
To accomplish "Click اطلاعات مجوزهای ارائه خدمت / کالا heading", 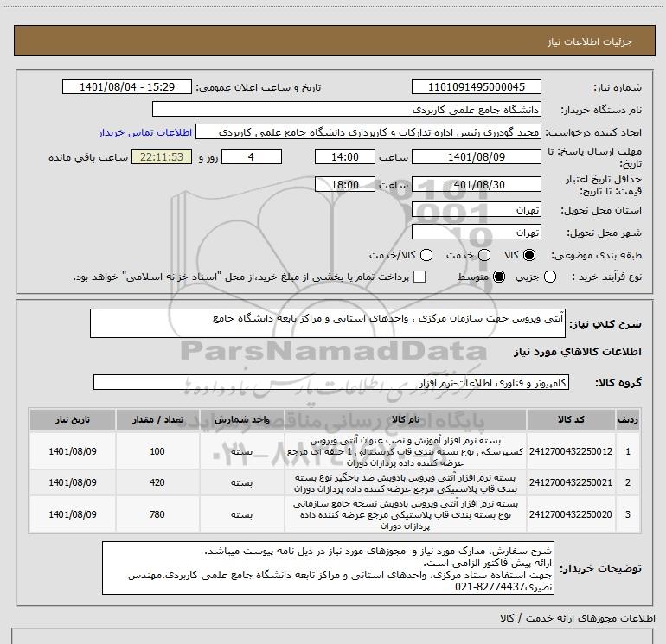I will point(578,618).
